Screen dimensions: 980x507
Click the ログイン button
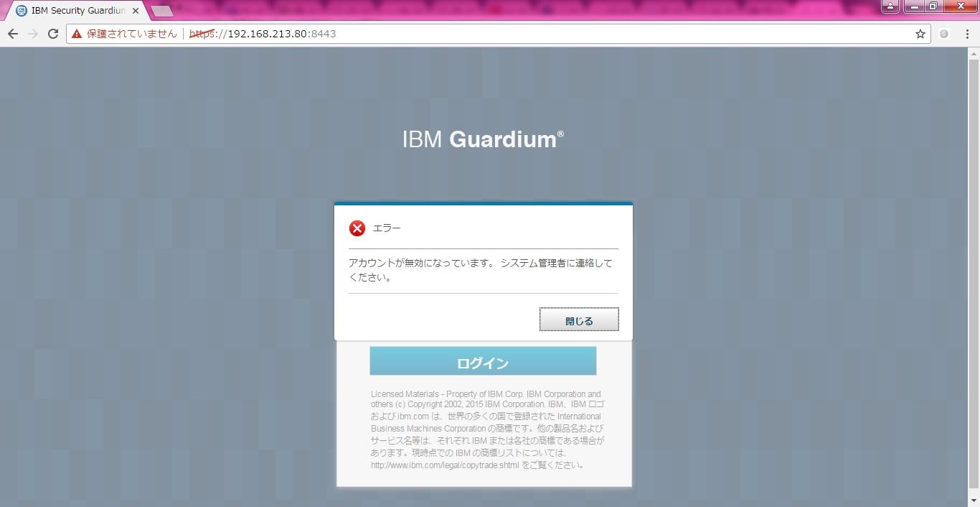(483, 361)
